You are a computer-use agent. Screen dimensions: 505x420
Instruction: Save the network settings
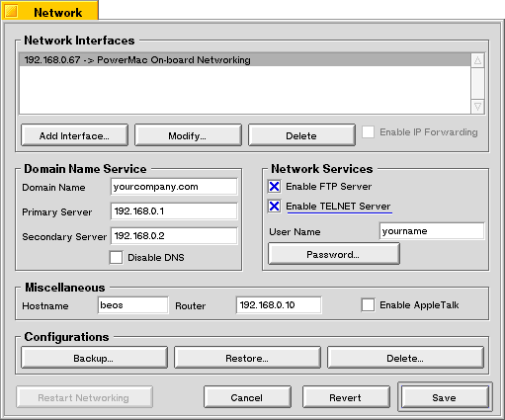pyautogui.click(x=445, y=397)
